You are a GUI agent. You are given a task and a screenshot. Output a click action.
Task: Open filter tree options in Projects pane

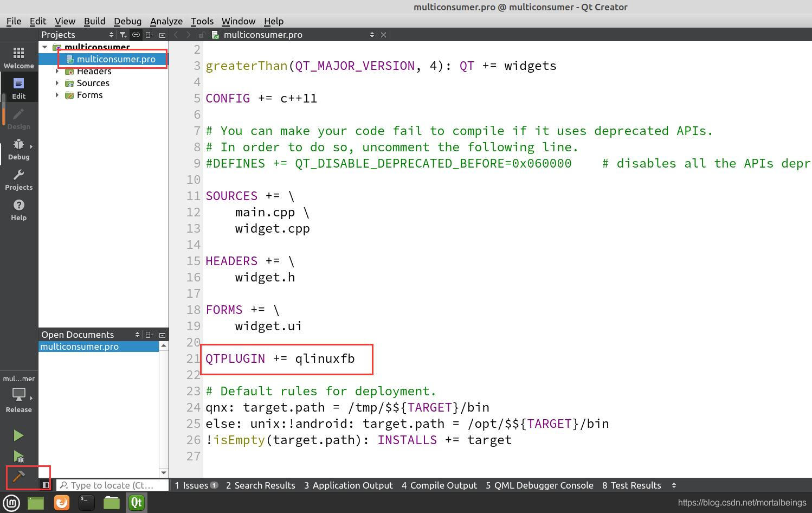(x=123, y=35)
